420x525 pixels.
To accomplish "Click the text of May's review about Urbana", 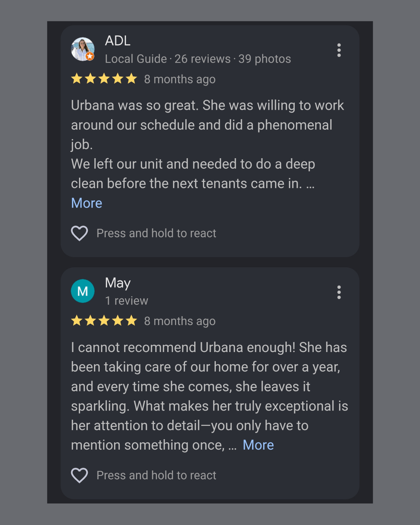I will point(210,396).
